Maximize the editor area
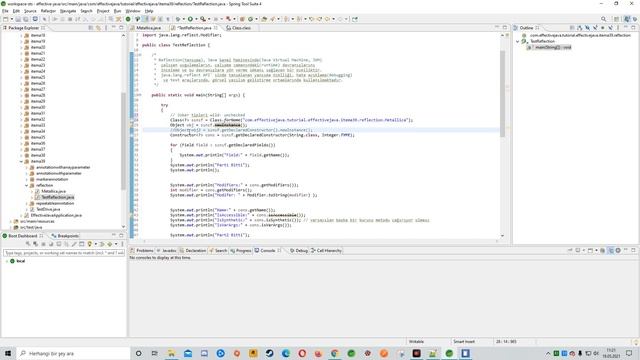Screen dimensions: 640x360 [505, 27]
